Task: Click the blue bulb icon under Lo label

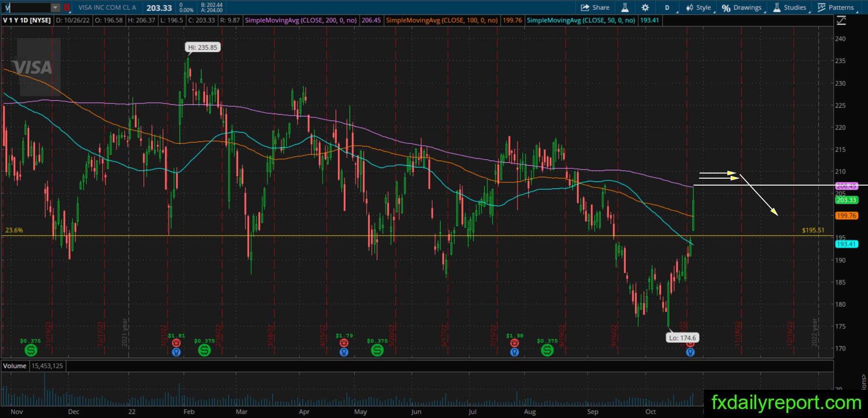Action: coord(690,352)
